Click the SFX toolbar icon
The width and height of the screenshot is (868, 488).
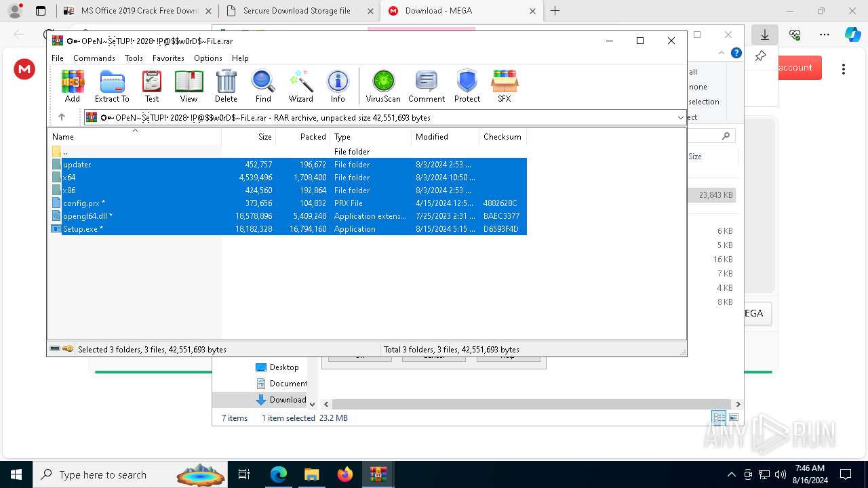pos(504,86)
